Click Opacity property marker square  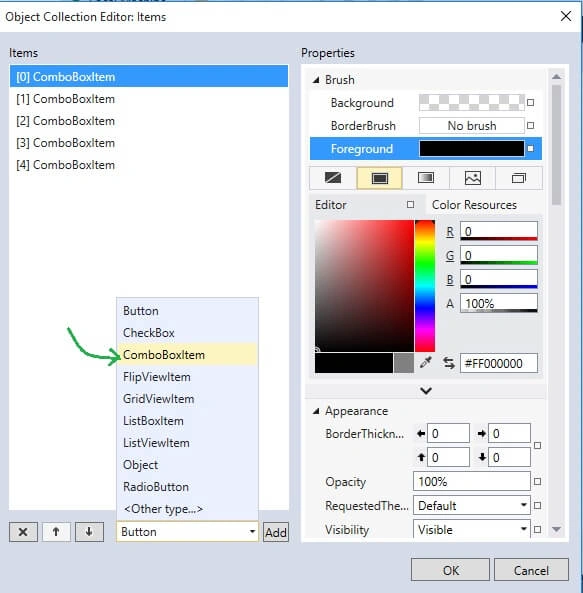537,481
